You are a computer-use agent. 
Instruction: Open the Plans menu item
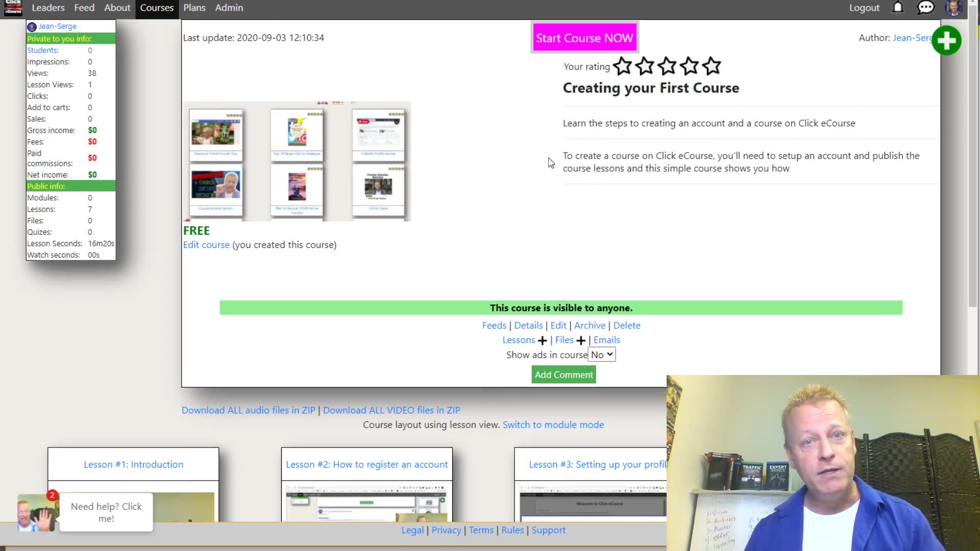tap(194, 8)
